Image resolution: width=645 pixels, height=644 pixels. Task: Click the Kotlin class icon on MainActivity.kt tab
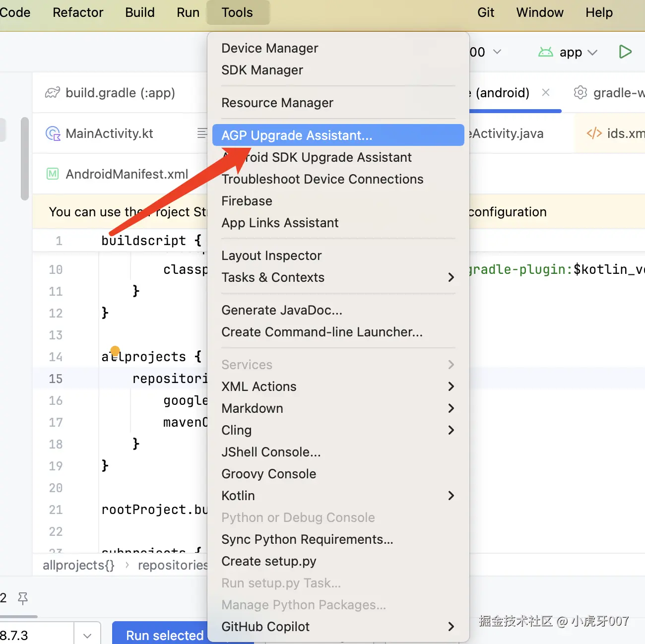pyautogui.click(x=53, y=133)
